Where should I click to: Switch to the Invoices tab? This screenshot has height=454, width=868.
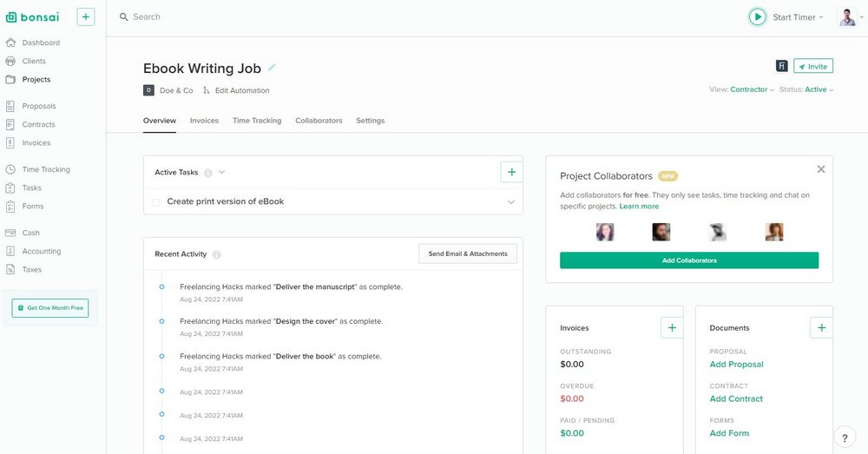[x=204, y=121]
